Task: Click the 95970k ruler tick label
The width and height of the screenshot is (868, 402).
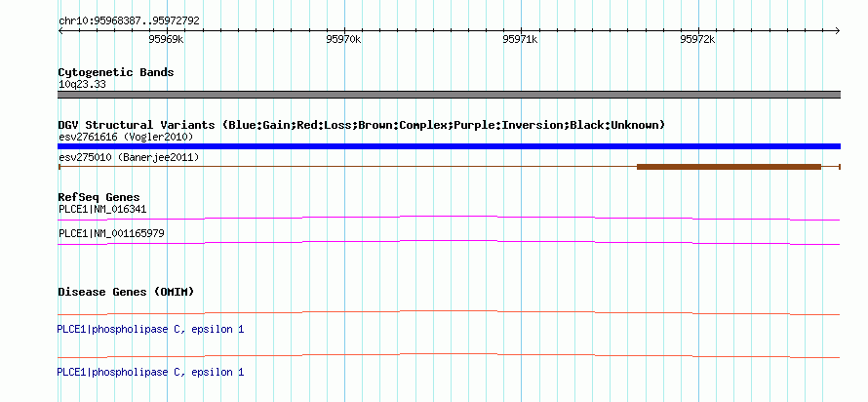Action: 343,39
